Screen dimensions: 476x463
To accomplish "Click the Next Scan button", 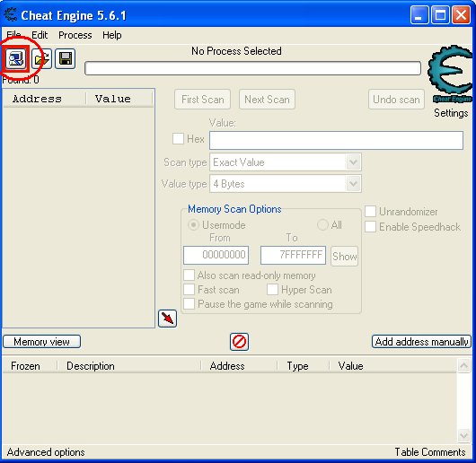I will pyautogui.click(x=267, y=100).
